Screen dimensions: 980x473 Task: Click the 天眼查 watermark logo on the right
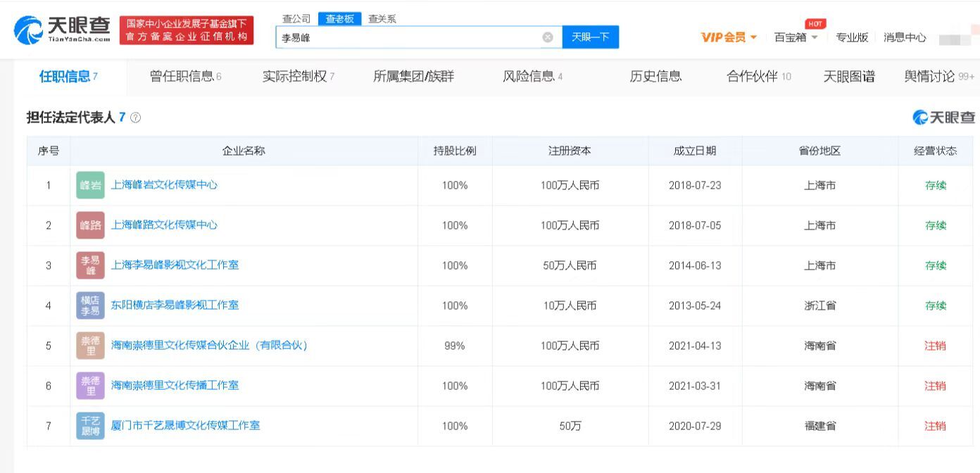click(x=942, y=118)
